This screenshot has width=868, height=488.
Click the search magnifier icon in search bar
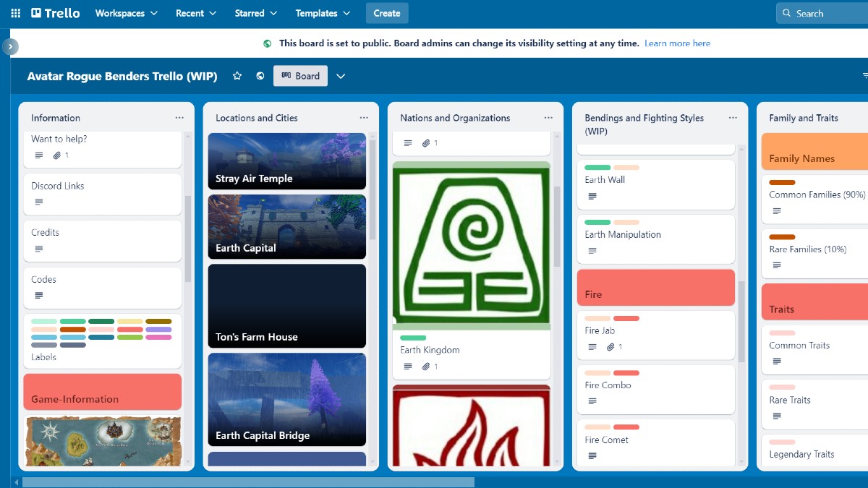[x=786, y=12]
